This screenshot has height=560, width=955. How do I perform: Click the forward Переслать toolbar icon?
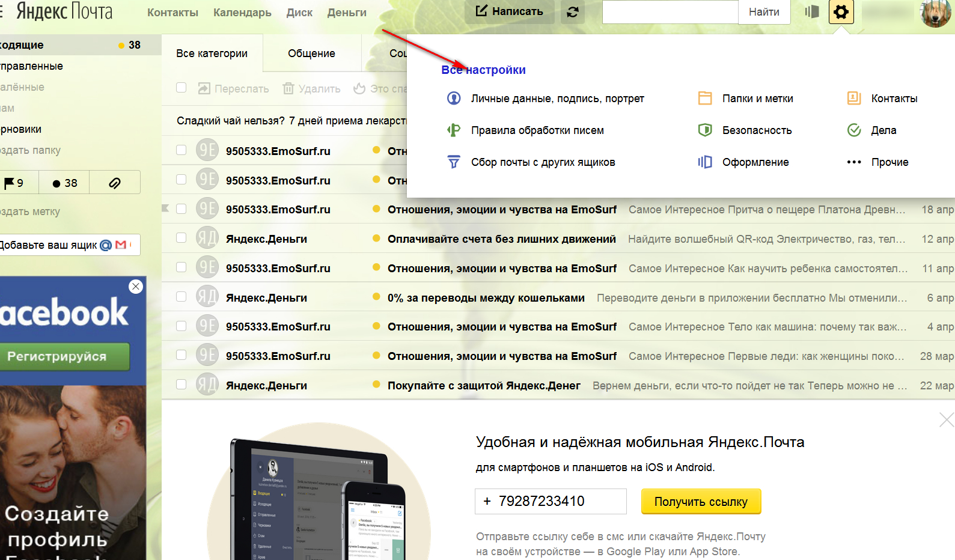[204, 89]
